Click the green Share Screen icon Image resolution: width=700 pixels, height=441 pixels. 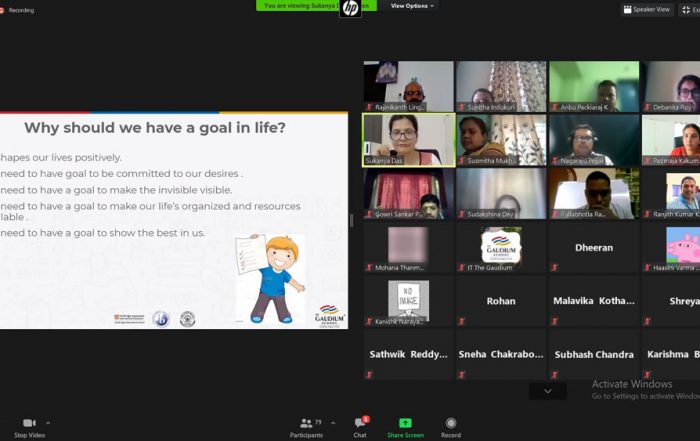[x=405, y=423]
